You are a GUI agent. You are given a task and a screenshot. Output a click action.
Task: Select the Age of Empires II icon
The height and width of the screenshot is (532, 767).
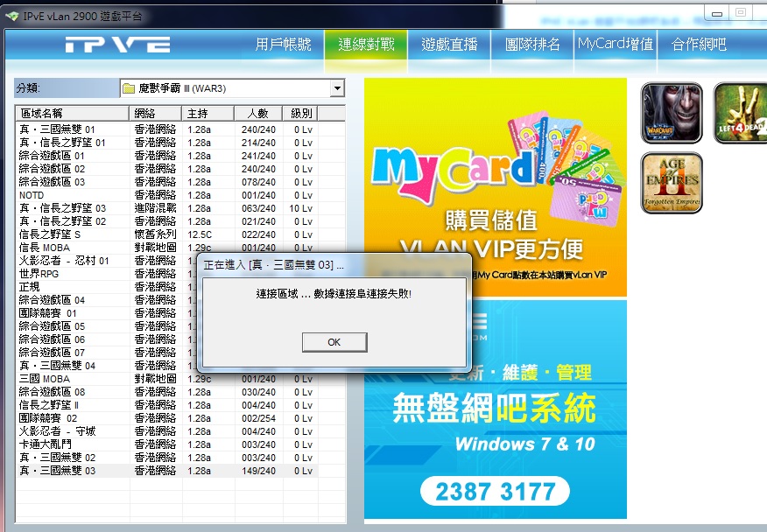[672, 183]
